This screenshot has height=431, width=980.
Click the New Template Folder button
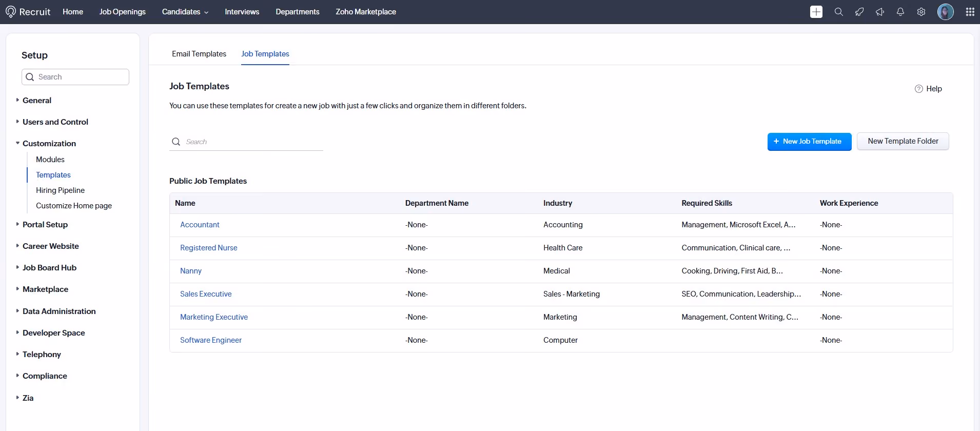pos(903,141)
